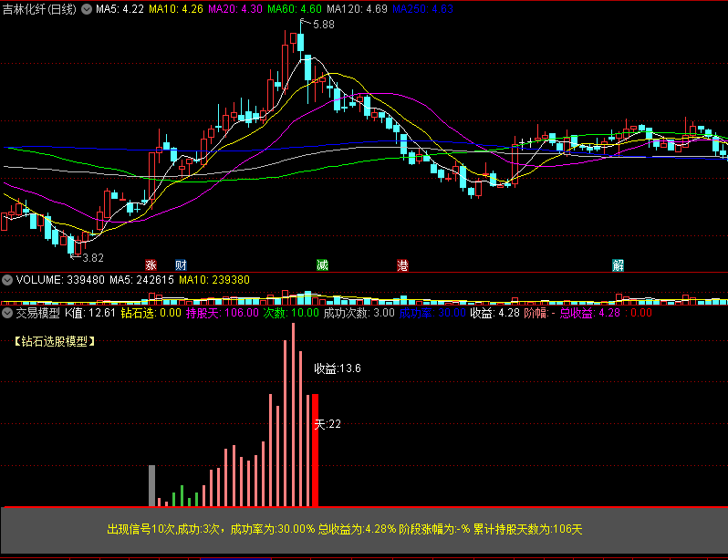The height and width of the screenshot is (560, 728).
Task: Select the MA10: 4.26 label
Action: click(x=176, y=9)
